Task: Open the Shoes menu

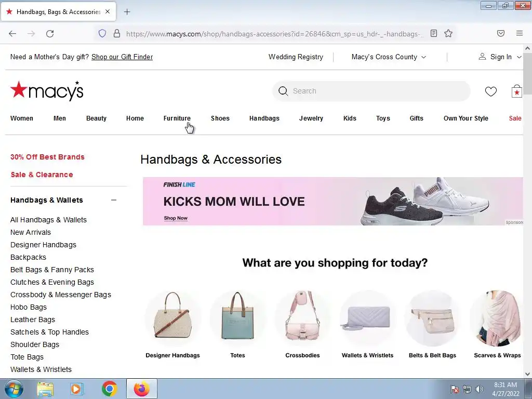Action: 220,118
